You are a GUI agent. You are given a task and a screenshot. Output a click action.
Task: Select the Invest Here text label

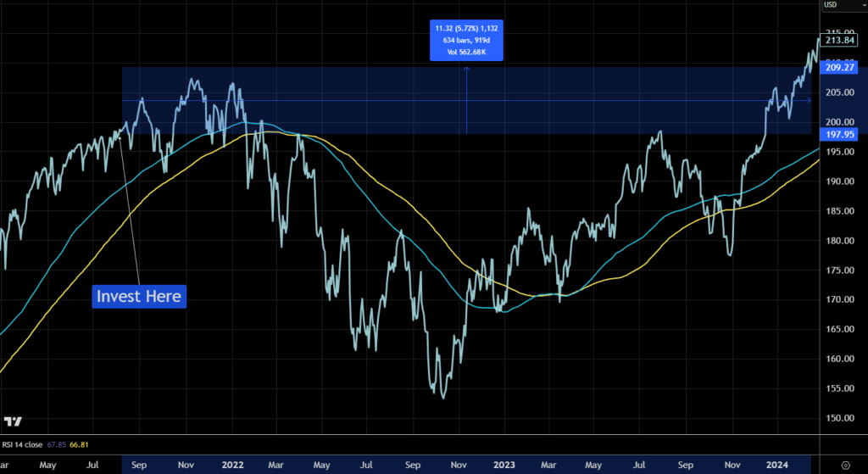coord(139,296)
